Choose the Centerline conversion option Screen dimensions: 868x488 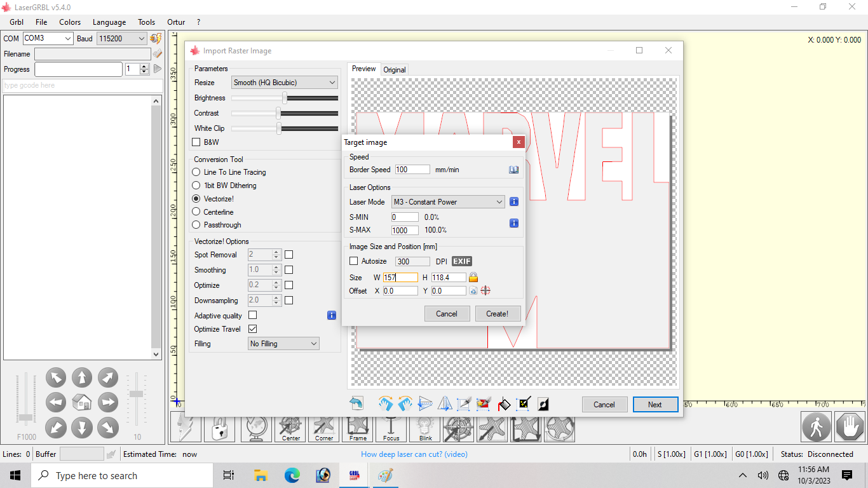click(196, 212)
